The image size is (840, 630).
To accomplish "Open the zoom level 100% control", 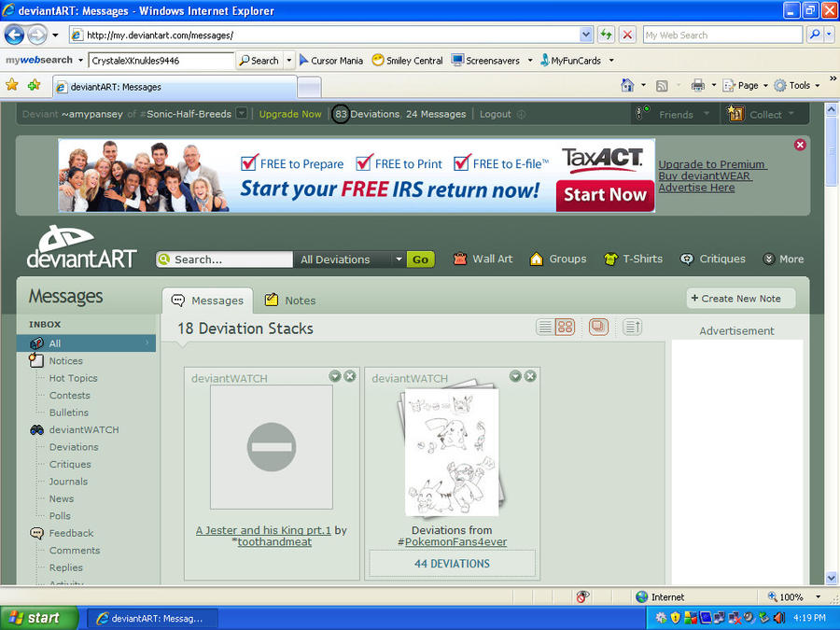I will click(795, 596).
